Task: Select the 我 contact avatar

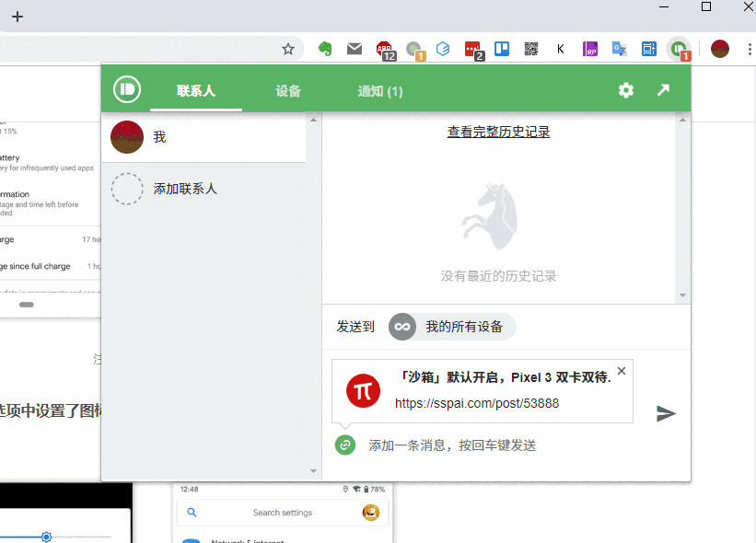Action: (126, 136)
